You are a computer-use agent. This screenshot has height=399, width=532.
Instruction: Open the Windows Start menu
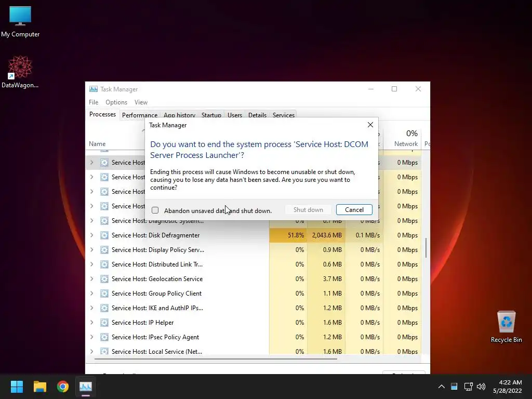click(17, 387)
